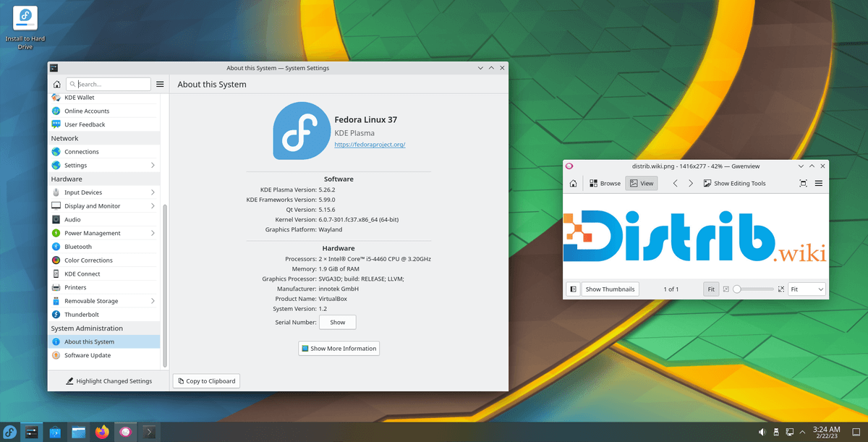
Task: Open the Dolphin file manager from taskbar
Action: pos(79,432)
